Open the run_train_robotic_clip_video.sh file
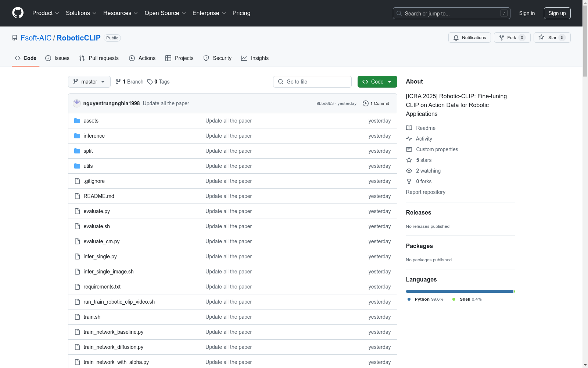Viewport: 588px width, 368px height. [x=119, y=302]
